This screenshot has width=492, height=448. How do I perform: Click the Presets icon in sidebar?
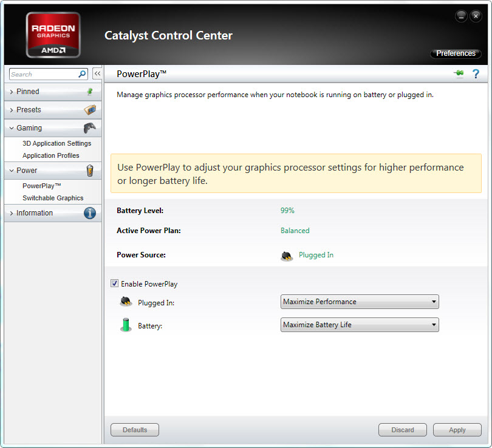pyautogui.click(x=89, y=110)
